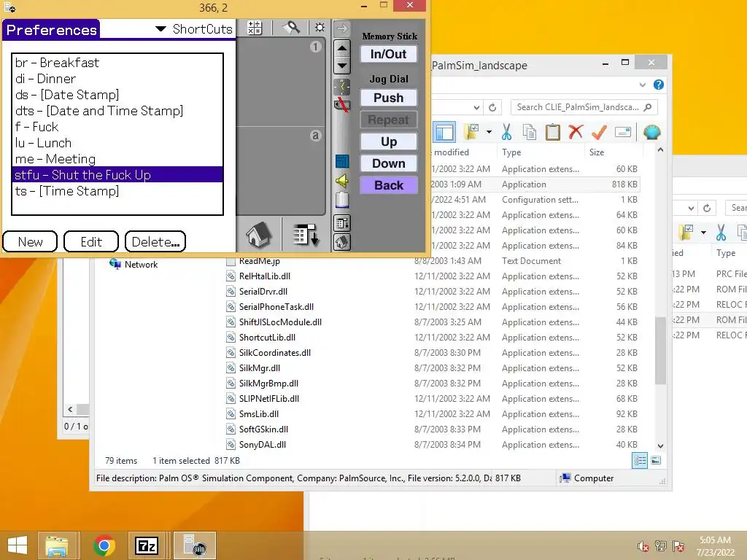Click the Search CLIE_PalmSim_landscape field
Image resolution: width=747 pixels, height=560 pixels.
[584, 107]
